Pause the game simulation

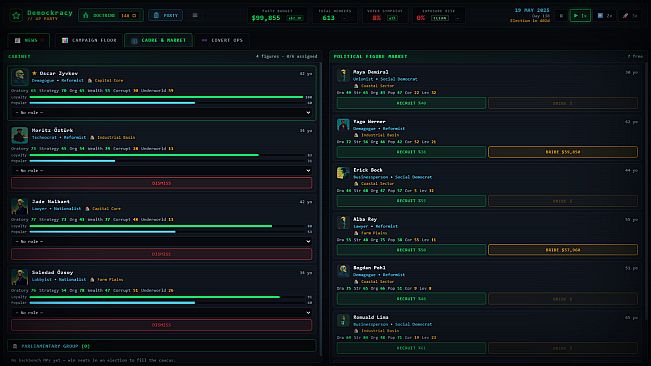coord(561,16)
